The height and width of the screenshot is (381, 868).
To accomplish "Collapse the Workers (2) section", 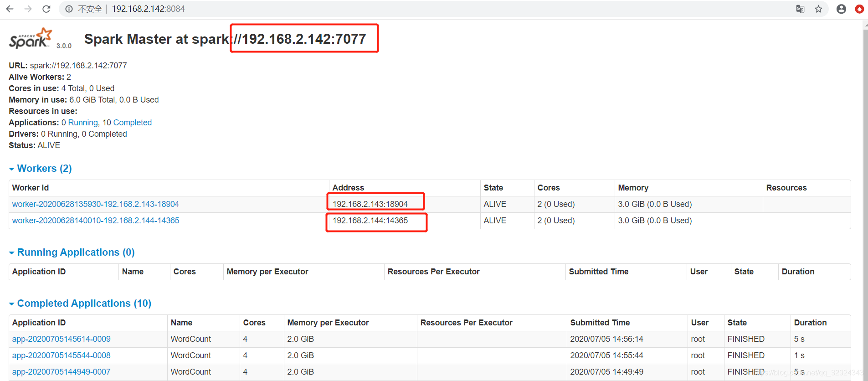I will (40, 169).
